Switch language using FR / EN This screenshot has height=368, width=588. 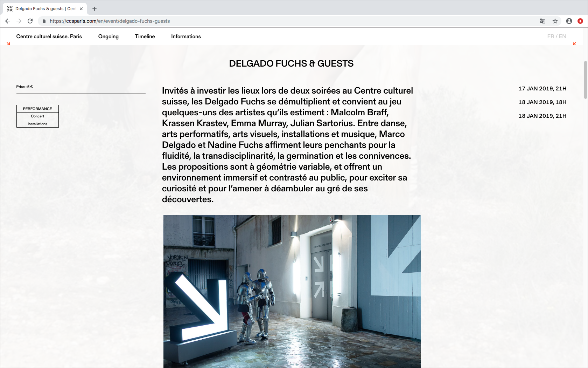tap(556, 36)
